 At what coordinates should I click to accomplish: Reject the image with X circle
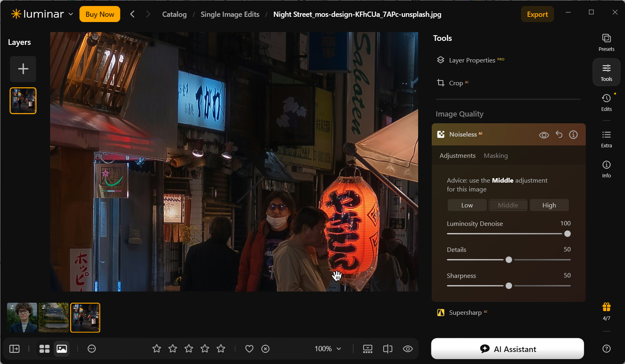tap(265, 349)
